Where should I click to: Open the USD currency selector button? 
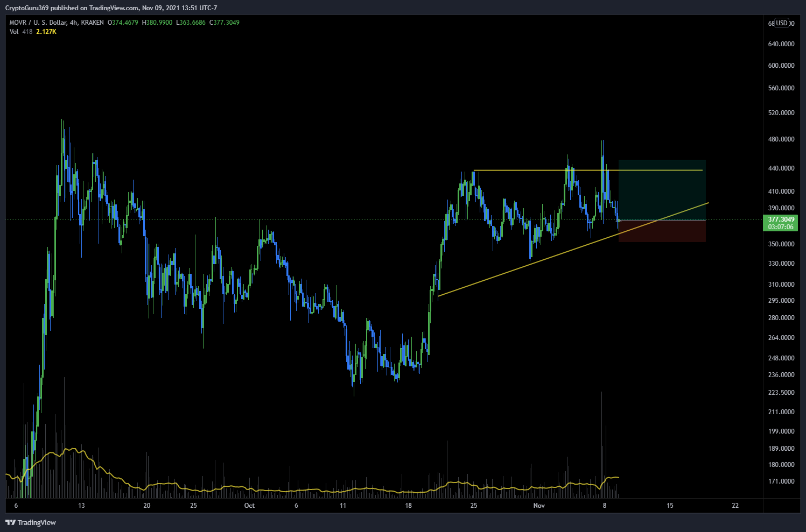coord(782,23)
